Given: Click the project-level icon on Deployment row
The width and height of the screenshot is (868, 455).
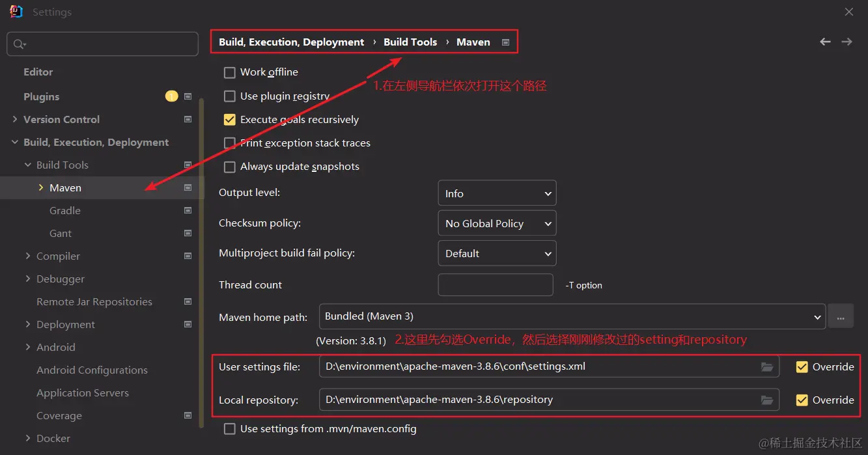Looking at the screenshot, I should click(x=188, y=324).
